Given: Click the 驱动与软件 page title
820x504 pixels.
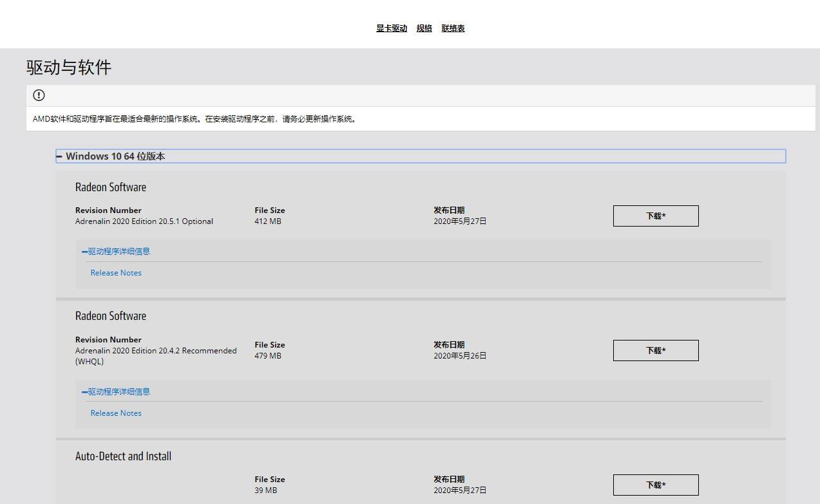Looking at the screenshot, I should (x=69, y=67).
